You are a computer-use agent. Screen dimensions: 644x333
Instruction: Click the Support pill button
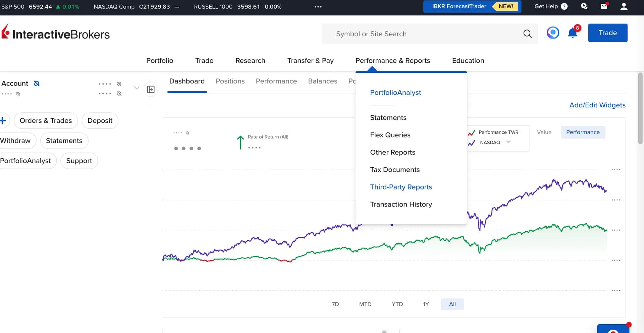[79, 161]
